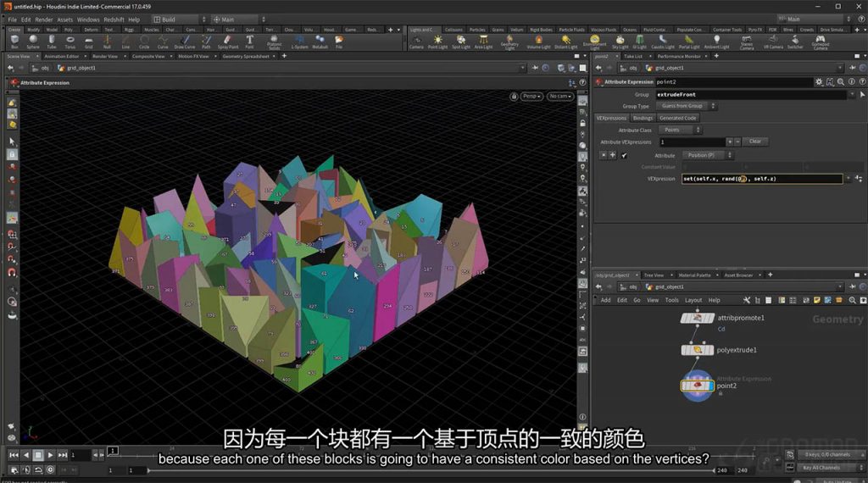868x483 pixels.
Task: Toggle the enable checkmark for VEXpression 1
Action: (625, 155)
